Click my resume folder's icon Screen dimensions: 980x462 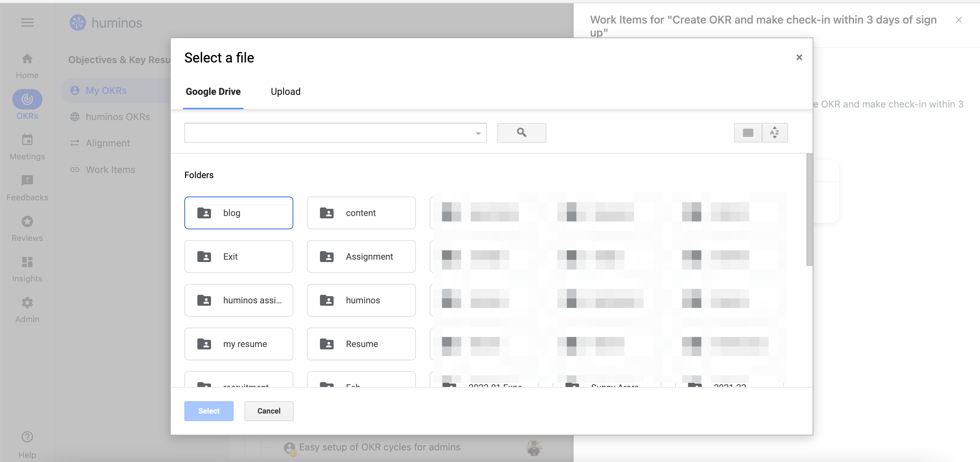[204, 344]
